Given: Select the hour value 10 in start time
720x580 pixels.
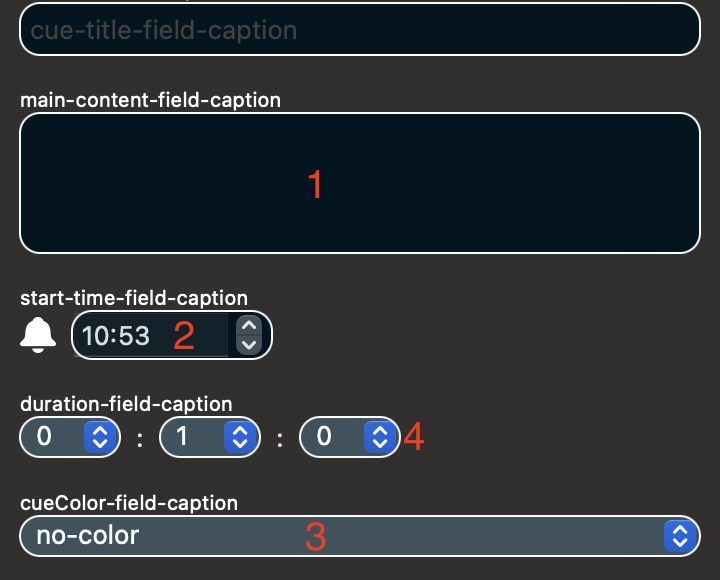Looking at the screenshot, I should point(97,336).
